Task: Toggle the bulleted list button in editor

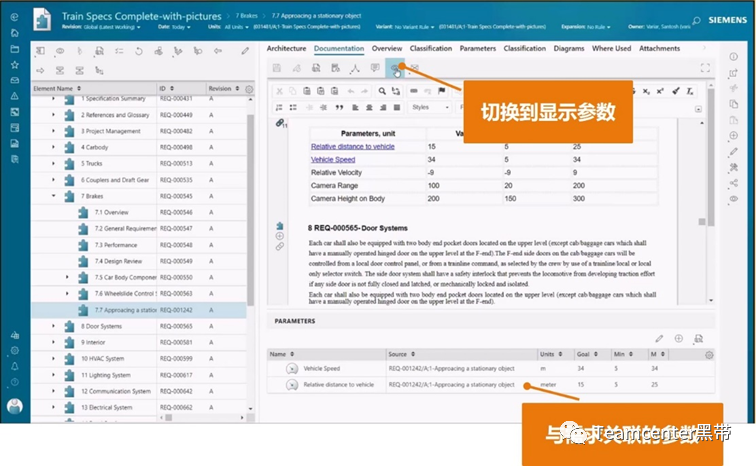Action: 293,107
